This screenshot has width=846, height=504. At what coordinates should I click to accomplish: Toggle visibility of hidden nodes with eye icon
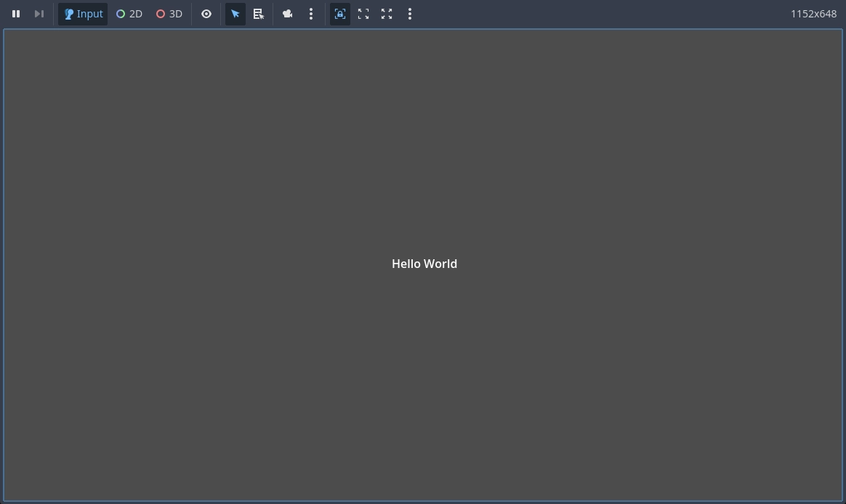(x=206, y=14)
